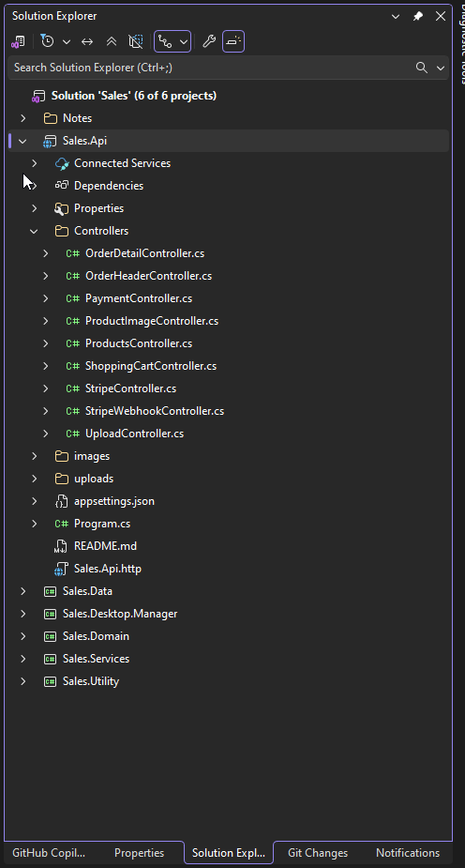465x868 pixels.
Task: Toggle Preview Selected Items
Action: [x=233, y=41]
